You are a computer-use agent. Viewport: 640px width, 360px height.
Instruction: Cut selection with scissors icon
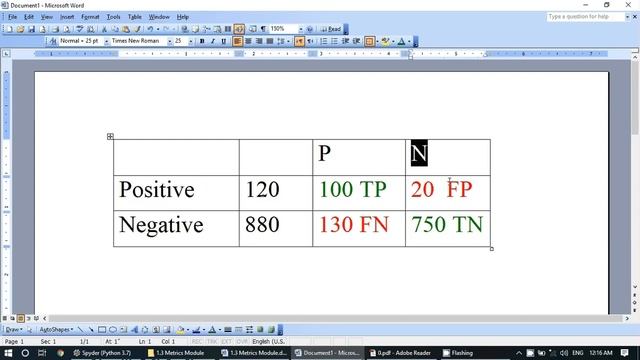104,29
